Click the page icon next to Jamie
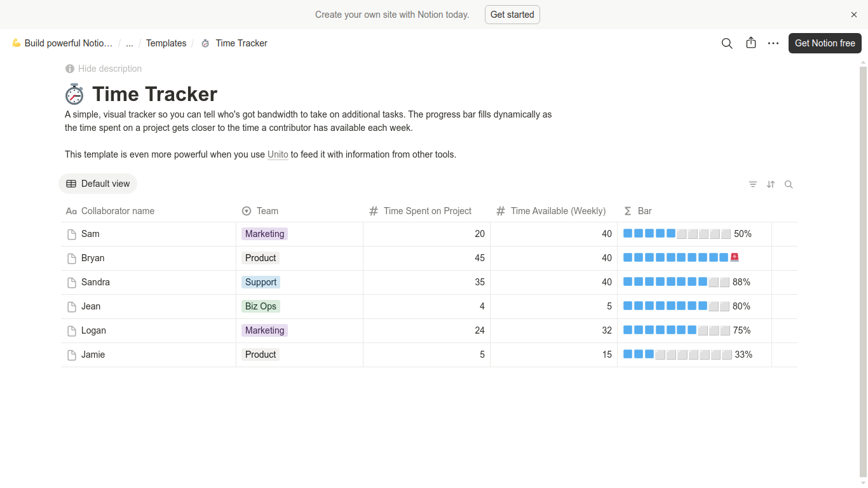The height and width of the screenshot is (488, 868). (x=72, y=355)
